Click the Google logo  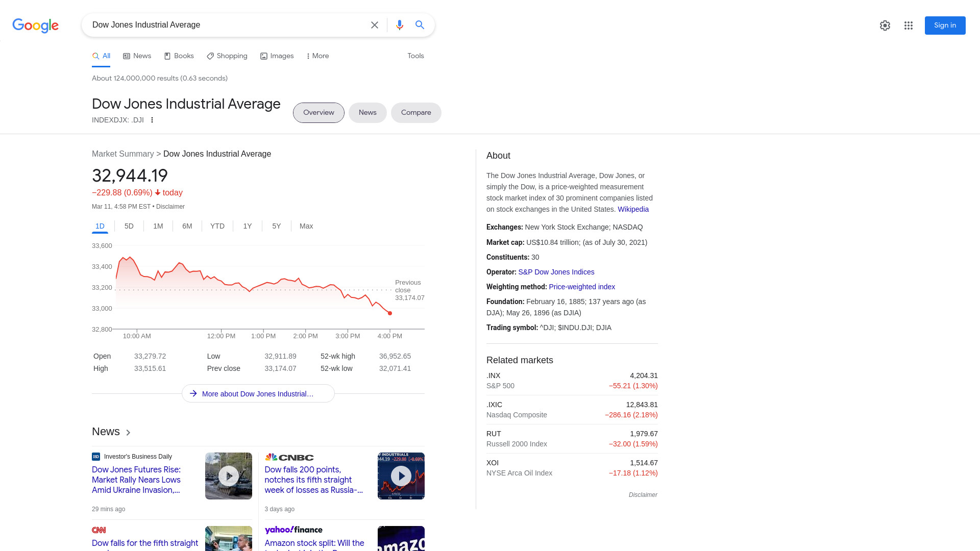pos(36,26)
